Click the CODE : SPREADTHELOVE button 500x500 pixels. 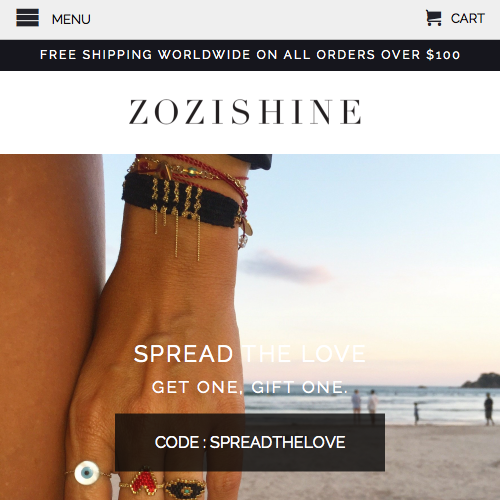point(250,442)
